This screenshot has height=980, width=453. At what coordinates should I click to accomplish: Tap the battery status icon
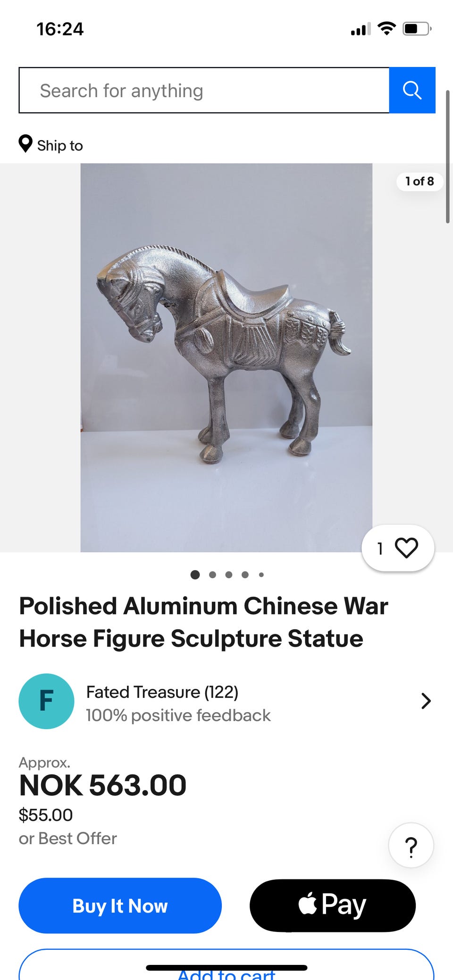(x=417, y=29)
